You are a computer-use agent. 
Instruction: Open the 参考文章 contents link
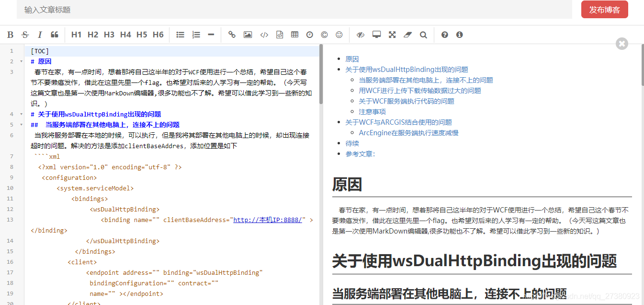point(361,154)
